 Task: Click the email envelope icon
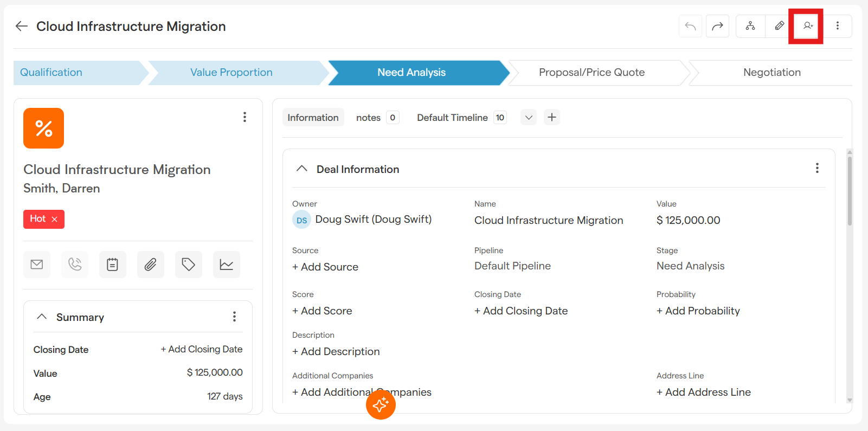[37, 265]
